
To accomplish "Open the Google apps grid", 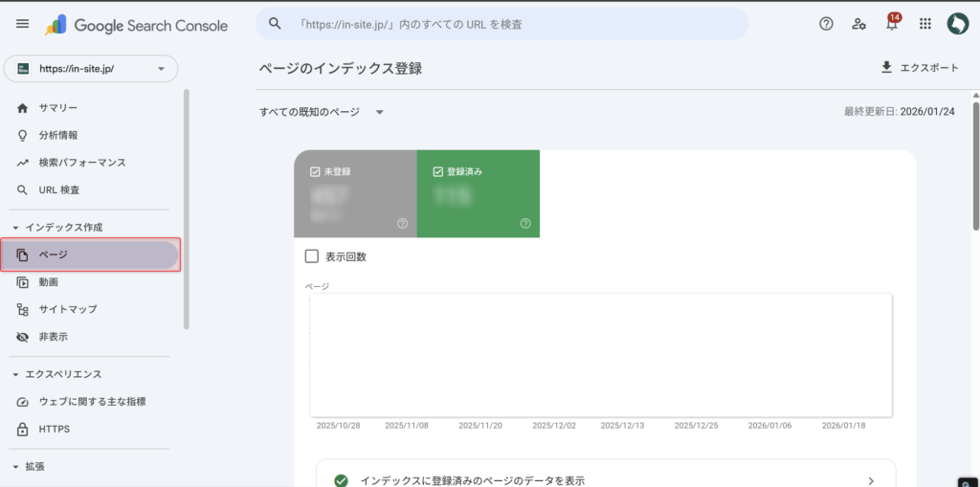I will pos(925,24).
